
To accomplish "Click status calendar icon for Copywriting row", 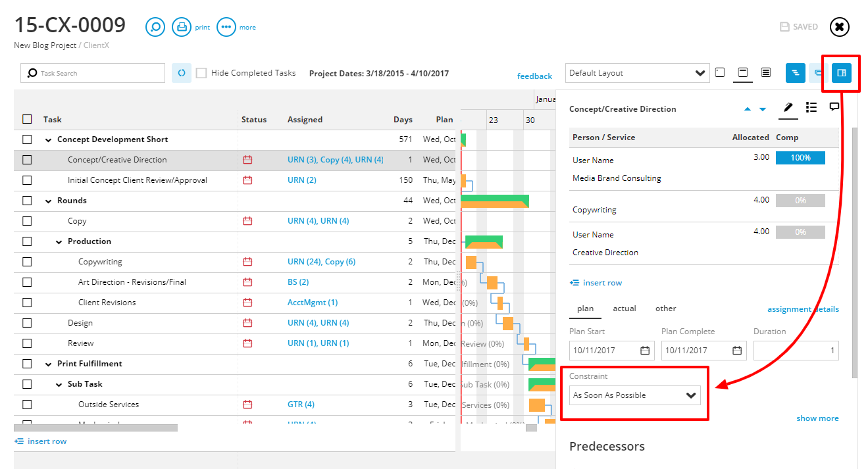I will point(247,262).
